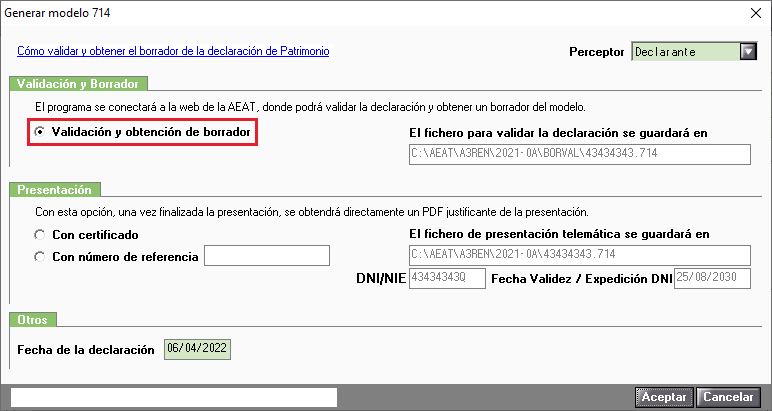772x411 pixels.
Task: Click 'Fecha Validez / Expedición DNI' label
Action: point(582,279)
